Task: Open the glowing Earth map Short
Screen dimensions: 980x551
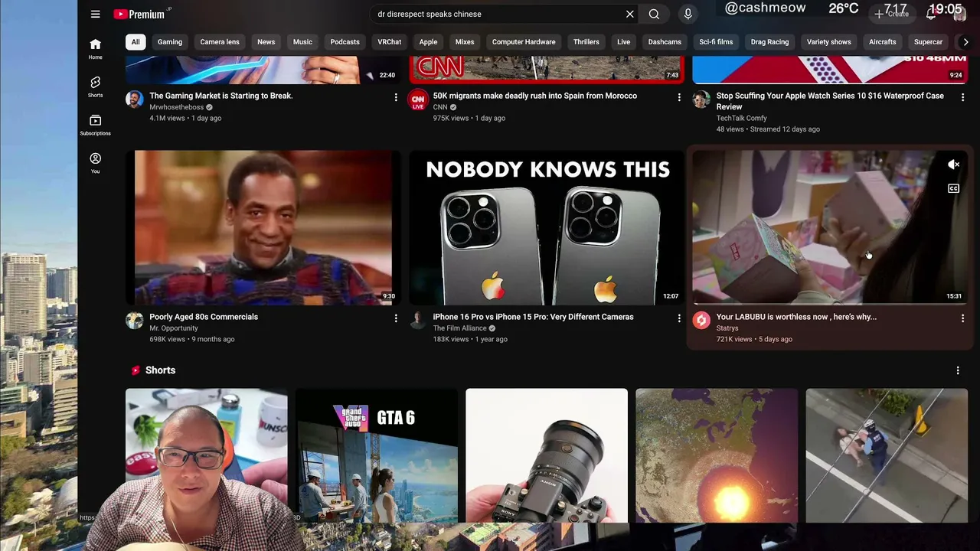Action: click(x=717, y=455)
